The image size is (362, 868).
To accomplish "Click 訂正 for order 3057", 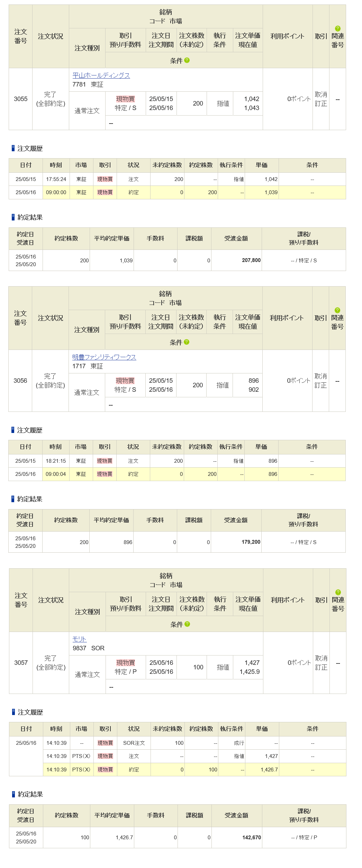I will click(321, 667).
